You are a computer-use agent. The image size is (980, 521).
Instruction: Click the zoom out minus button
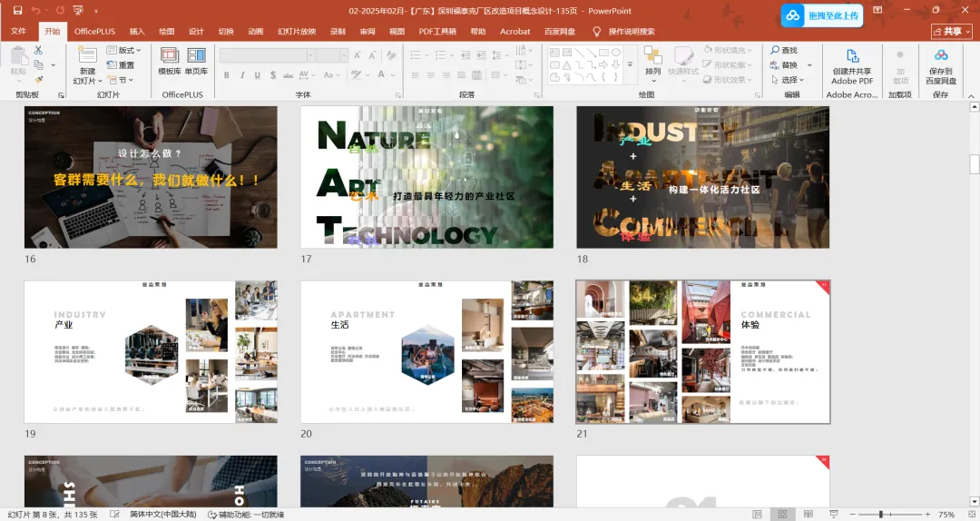pos(852,514)
